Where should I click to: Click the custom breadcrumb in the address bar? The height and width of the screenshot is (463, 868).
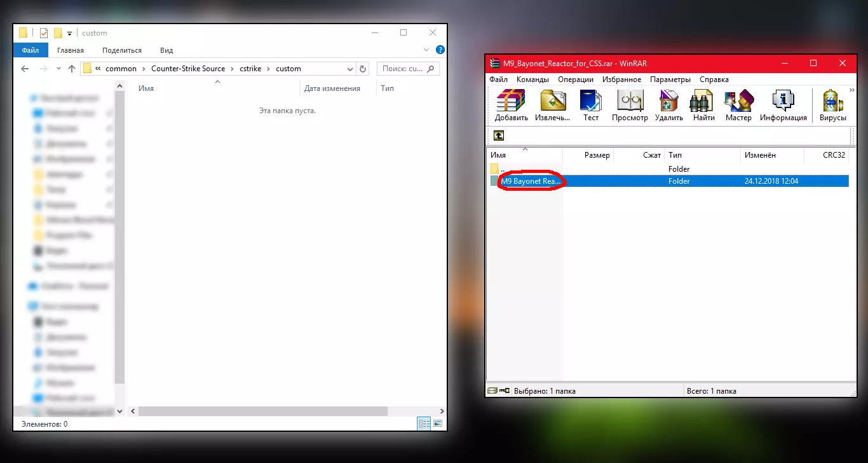[x=288, y=69]
